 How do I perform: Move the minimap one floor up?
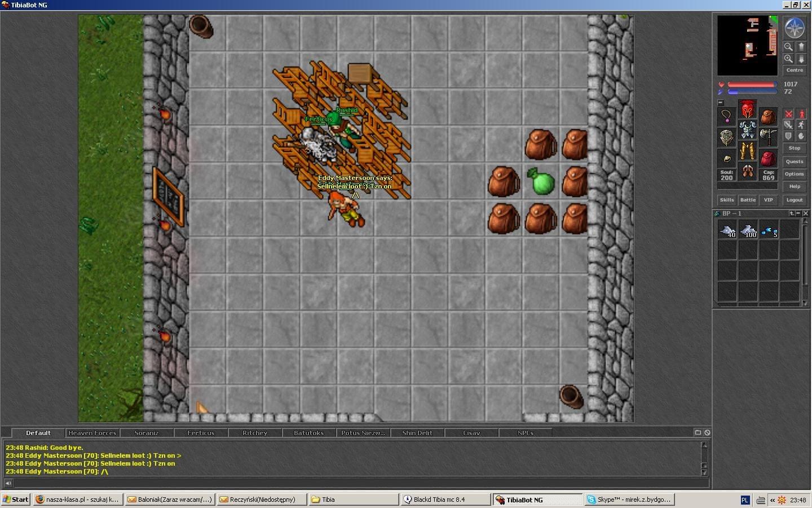pyautogui.click(x=801, y=47)
